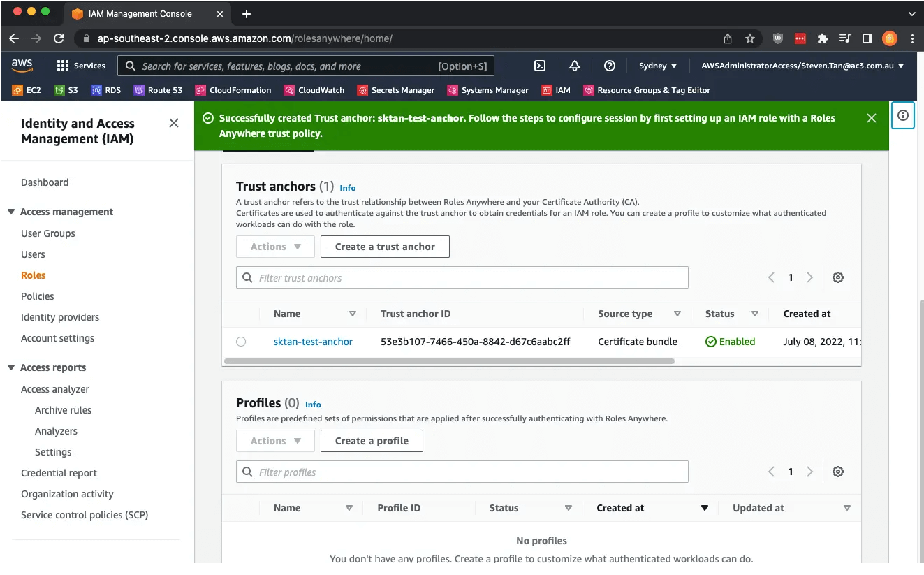The height and width of the screenshot is (575, 924).
Task: Open Systems Manager favorites shortcut
Action: 488,90
